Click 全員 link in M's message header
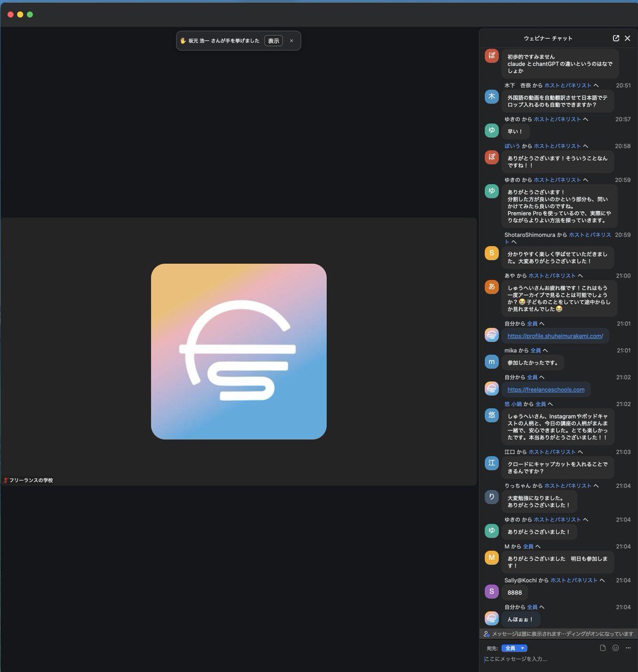 coord(528,547)
